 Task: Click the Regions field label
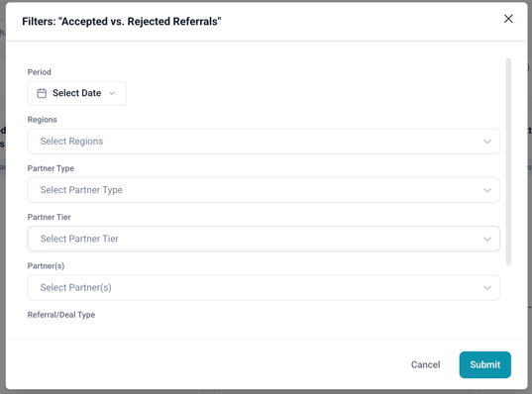tap(42, 120)
